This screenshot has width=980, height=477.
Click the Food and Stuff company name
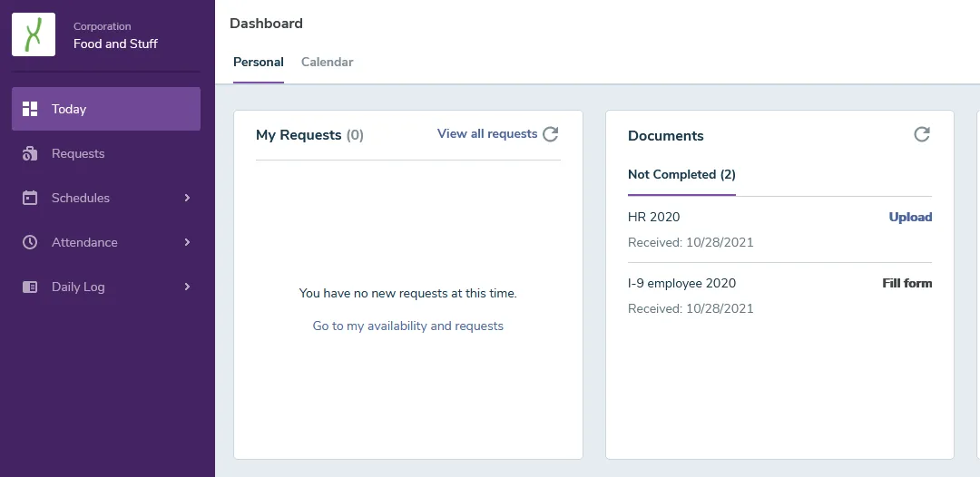click(115, 44)
